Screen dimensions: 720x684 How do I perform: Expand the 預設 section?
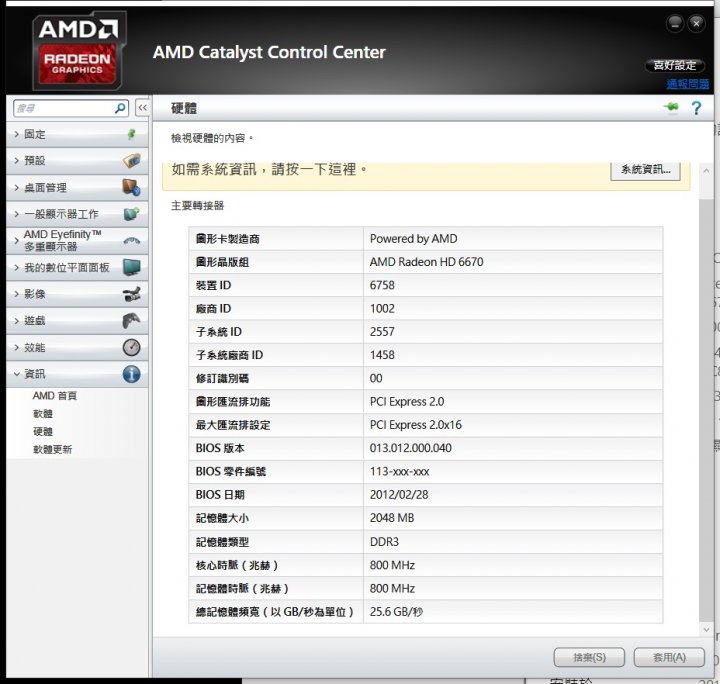click(x=17, y=161)
